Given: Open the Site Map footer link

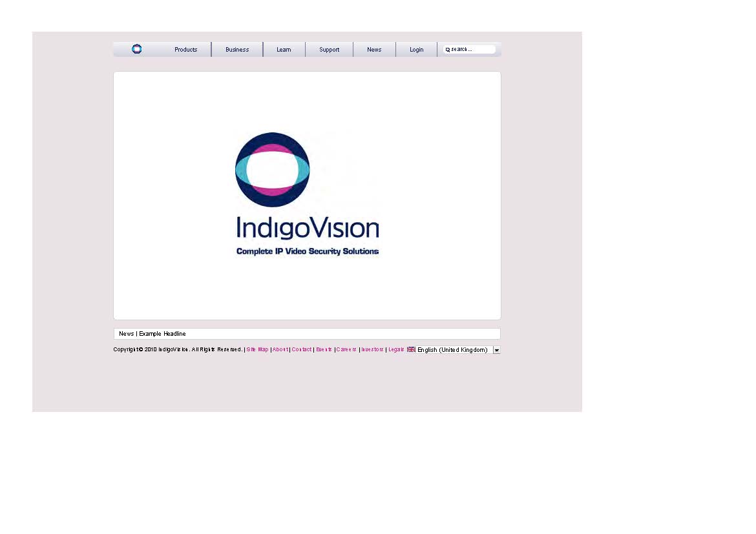Looking at the screenshot, I should click(257, 349).
